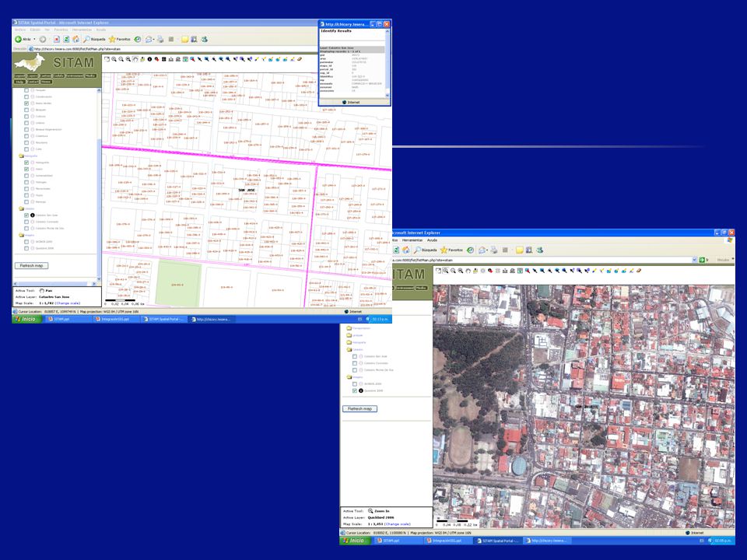Open address bar dropdown in satellite window
Image resolution: width=747 pixels, height=560 pixels.
(694, 260)
